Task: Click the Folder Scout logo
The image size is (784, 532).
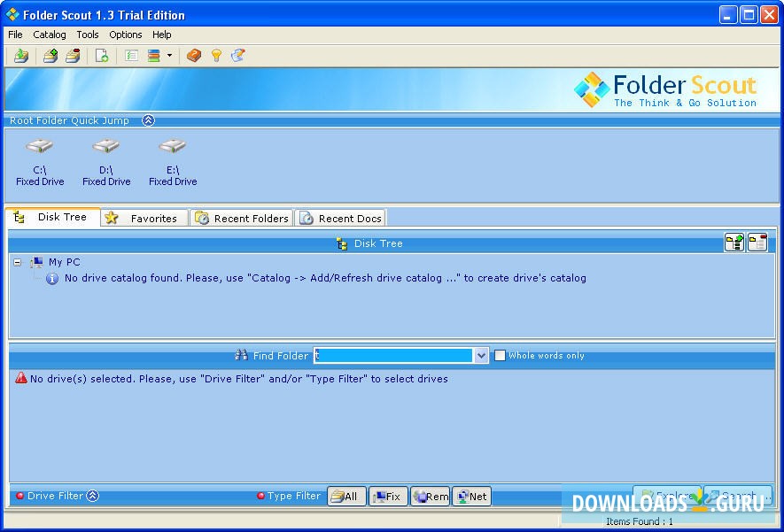Action: click(665, 90)
